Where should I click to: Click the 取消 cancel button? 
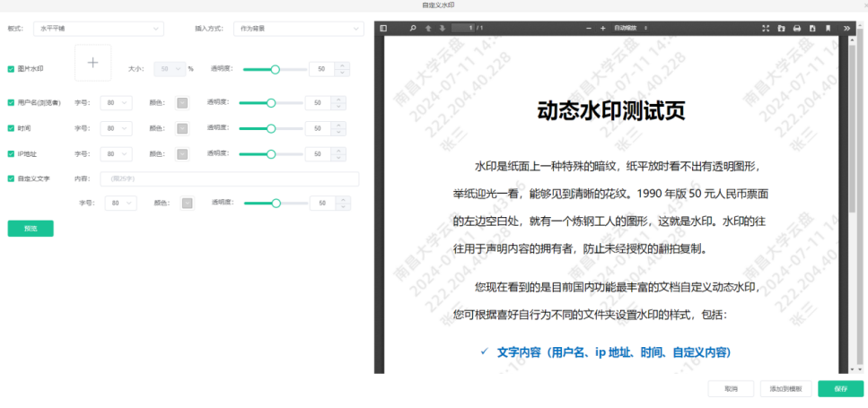click(x=732, y=388)
